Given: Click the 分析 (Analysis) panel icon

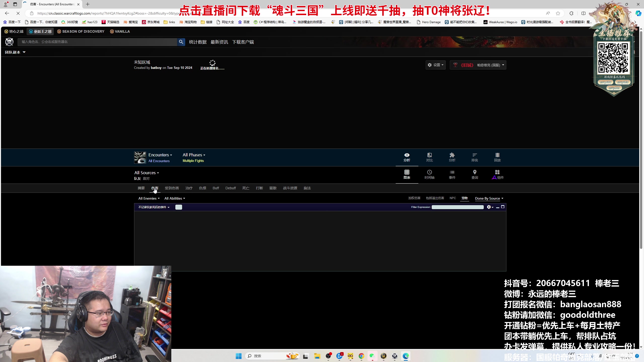Looking at the screenshot, I should click(407, 157).
